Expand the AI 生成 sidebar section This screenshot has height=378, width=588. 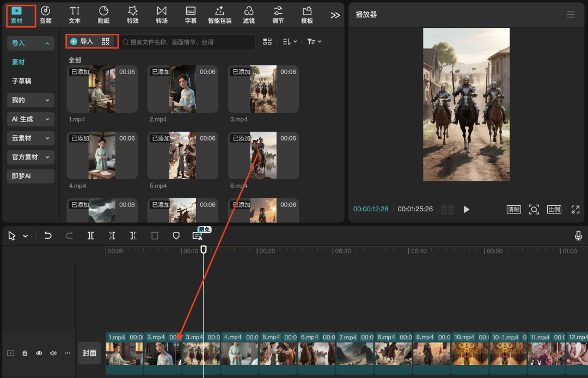tap(30, 119)
